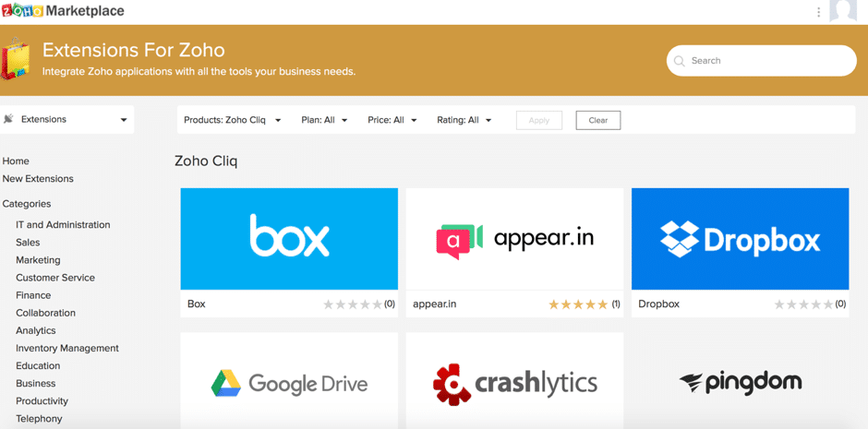Open the Crashlytics extension card
Image resolution: width=868 pixels, height=429 pixels.
click(x=514, y=381)
